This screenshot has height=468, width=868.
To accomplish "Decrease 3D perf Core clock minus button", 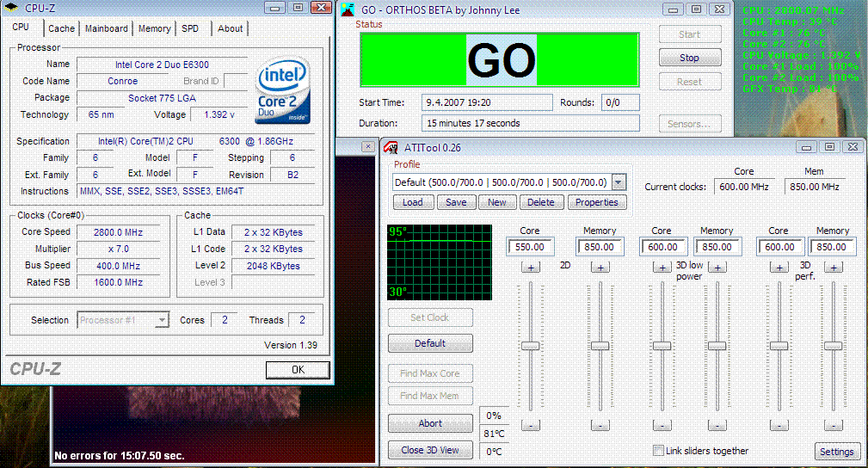I will click(779, 425).
